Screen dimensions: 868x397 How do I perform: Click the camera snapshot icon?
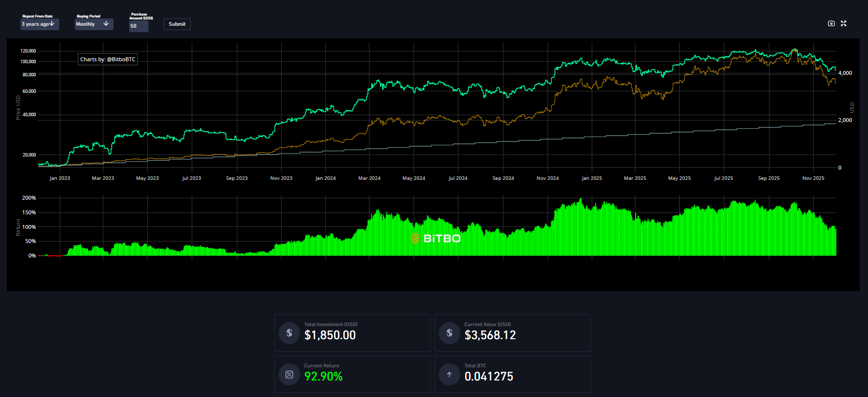pyautogui.click(x=831, y=23)
